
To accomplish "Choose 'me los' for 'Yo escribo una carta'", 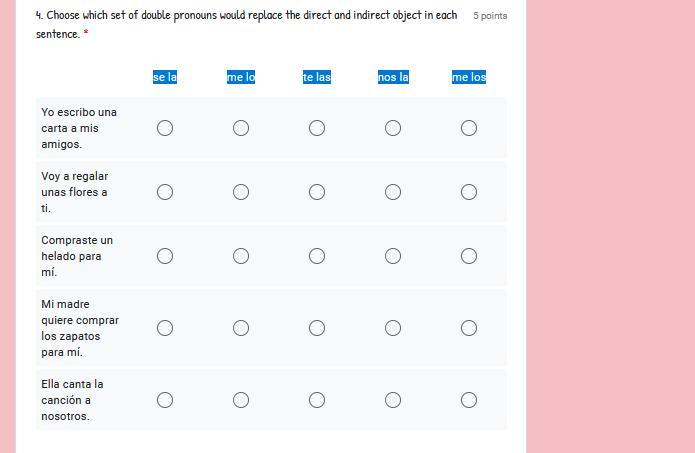I will pyautogui.click(x=469, y=128).
